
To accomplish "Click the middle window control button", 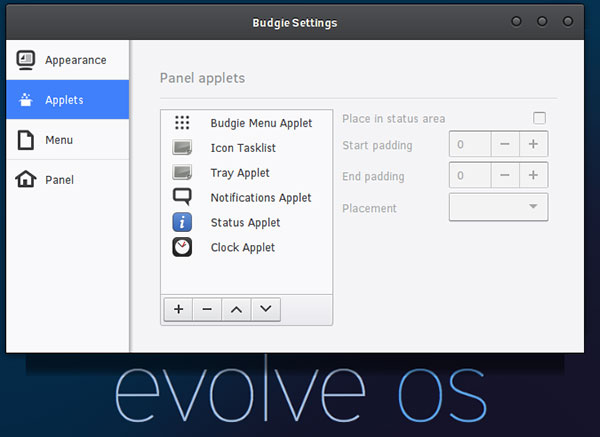I will [x=542, y=21].
